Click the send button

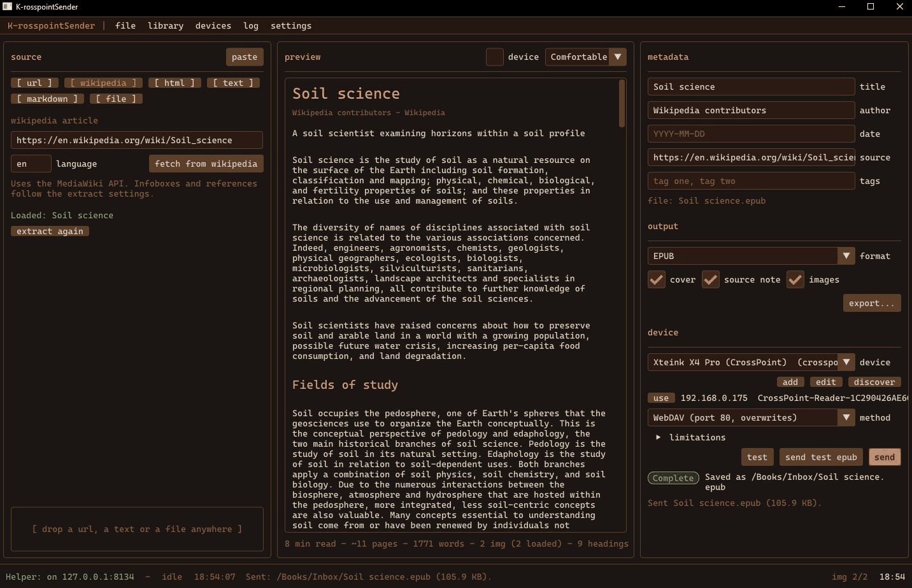pos(885,457)
